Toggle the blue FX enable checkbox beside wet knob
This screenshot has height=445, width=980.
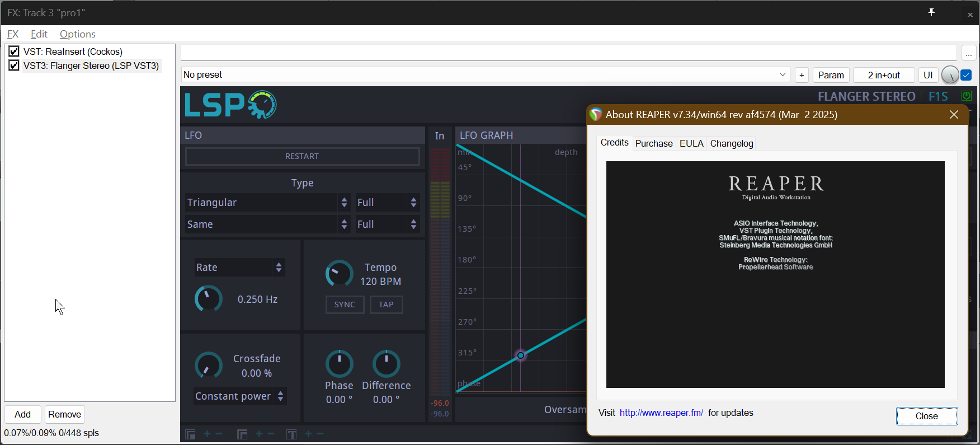[966, 75]
